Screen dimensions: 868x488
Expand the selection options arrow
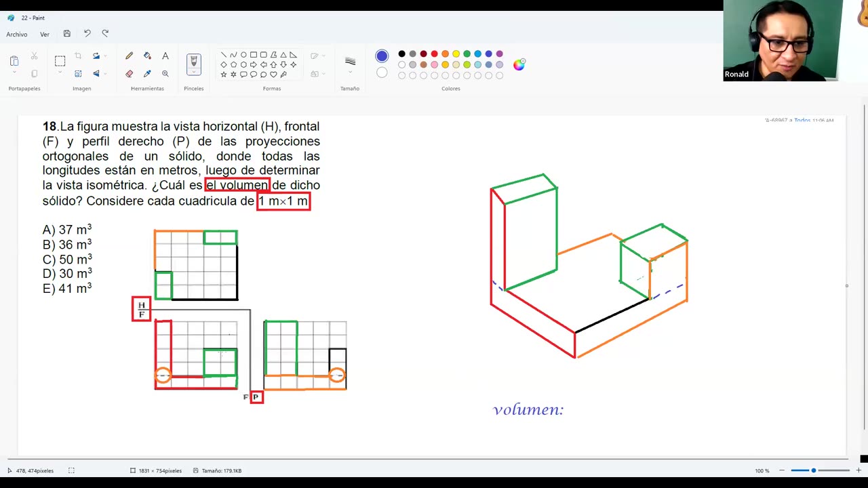pyautogui.click(x=60, y=73)
